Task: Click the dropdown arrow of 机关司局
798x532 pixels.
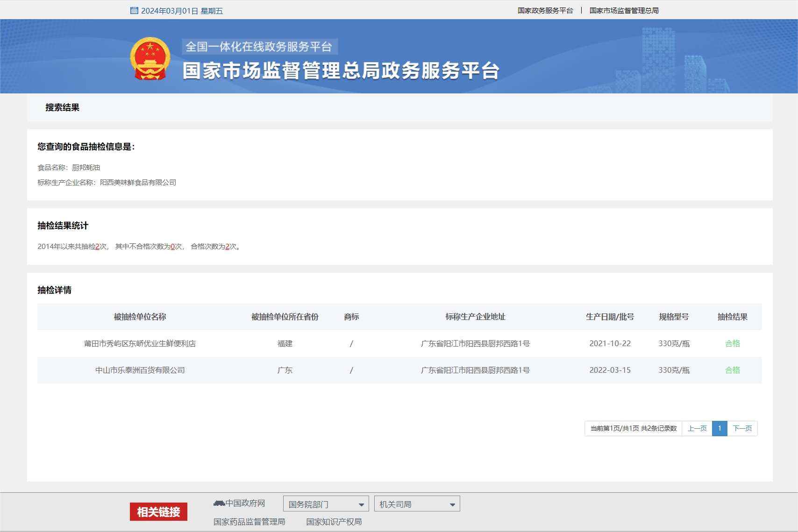Action: click(x=452, y=504)
